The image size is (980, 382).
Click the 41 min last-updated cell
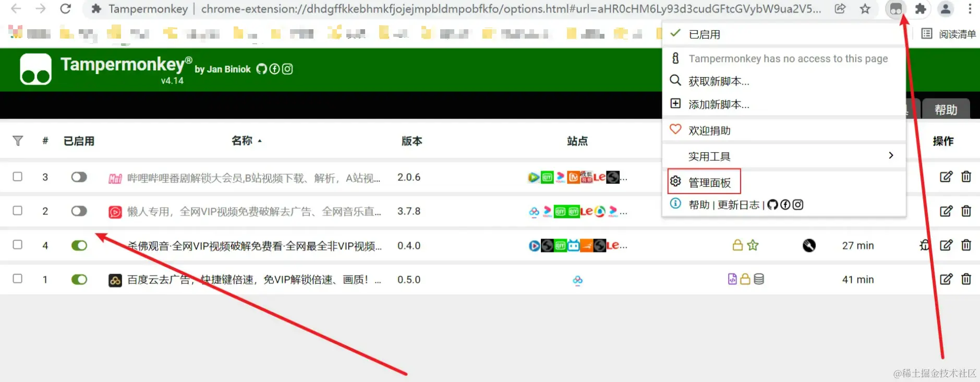tap(858, 280)
